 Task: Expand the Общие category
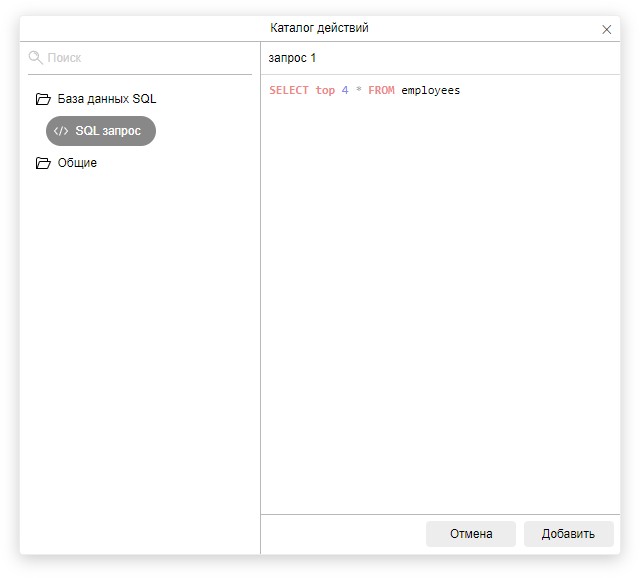pos(77,163)
